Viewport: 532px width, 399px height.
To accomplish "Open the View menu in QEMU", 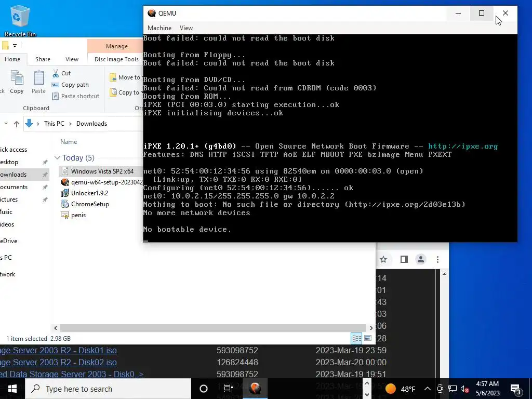I will 186,28.
